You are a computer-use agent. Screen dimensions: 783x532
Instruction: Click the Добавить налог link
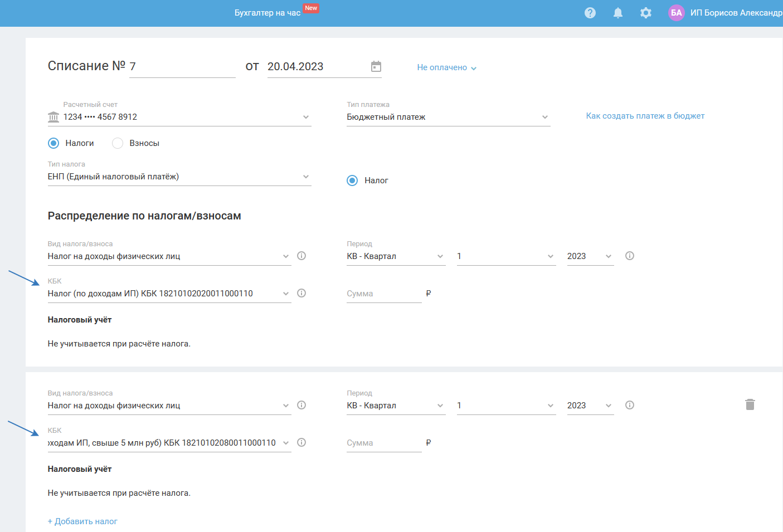(x=82, y=521)
